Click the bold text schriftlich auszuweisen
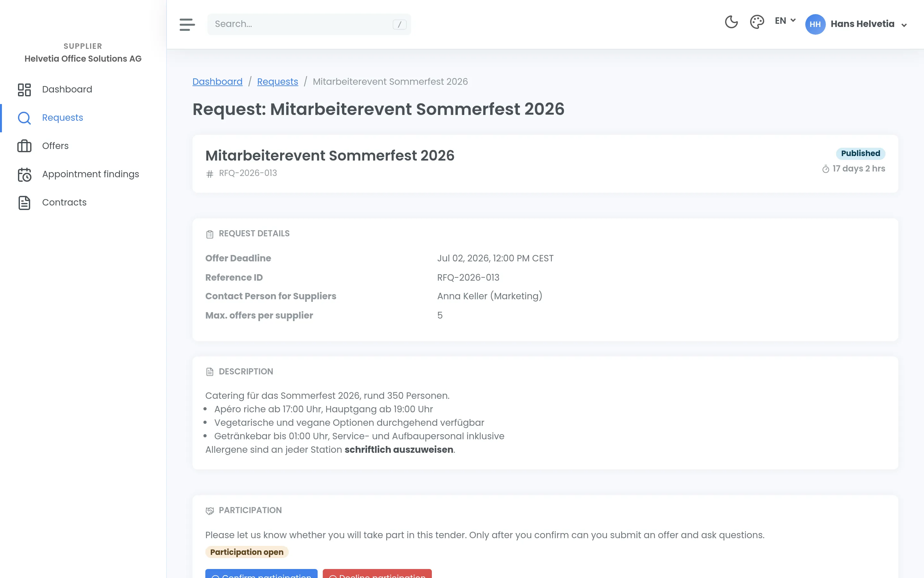The width and height of the screenshot is (924, 578). point(398,450)
